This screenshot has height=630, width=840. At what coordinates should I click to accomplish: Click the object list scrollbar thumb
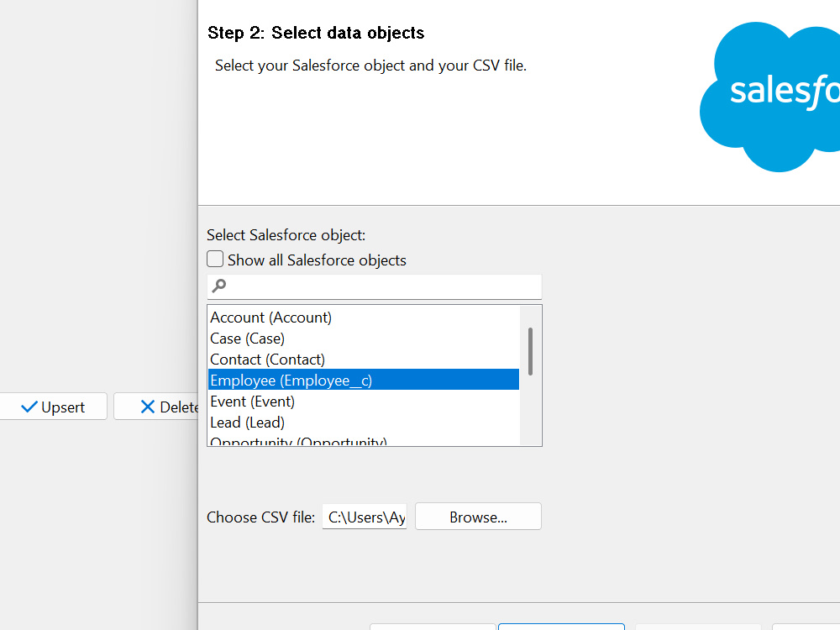[x=530, y=351]
